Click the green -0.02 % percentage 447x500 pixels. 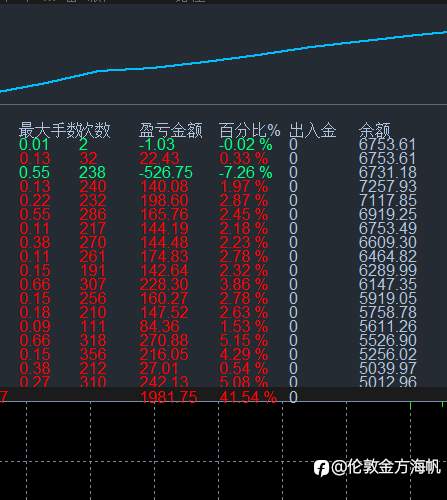246,145
